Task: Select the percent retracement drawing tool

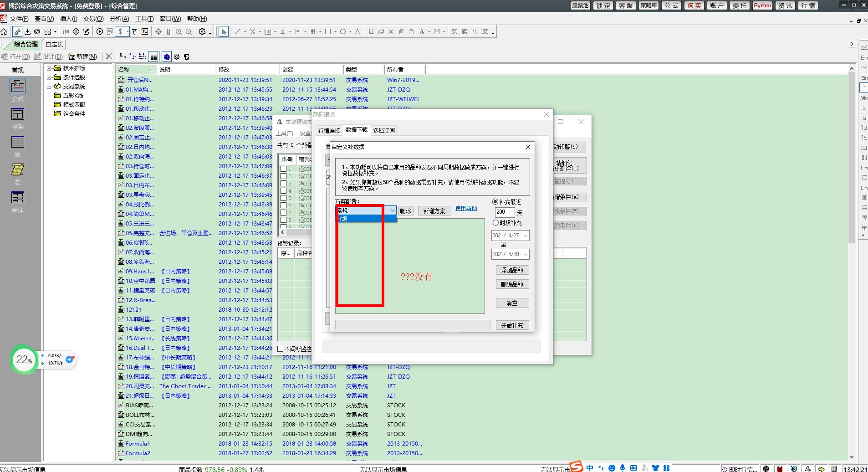Action: click(252, 31)
